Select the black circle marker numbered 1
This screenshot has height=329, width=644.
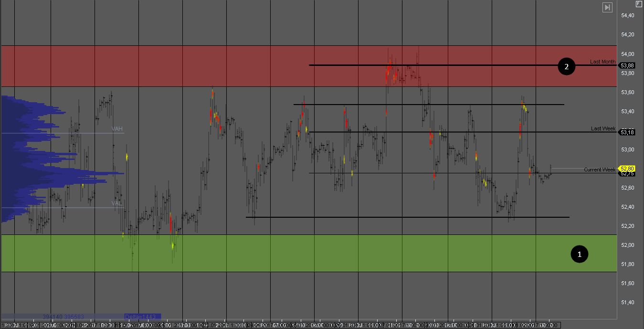pyautogui.click(x=580, y=255)
